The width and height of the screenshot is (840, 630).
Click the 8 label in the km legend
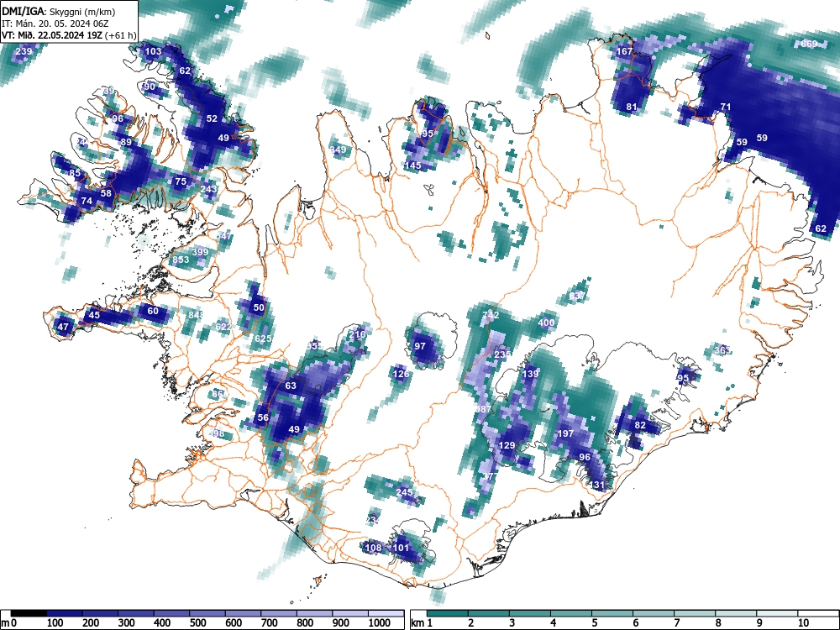(718, 623)
